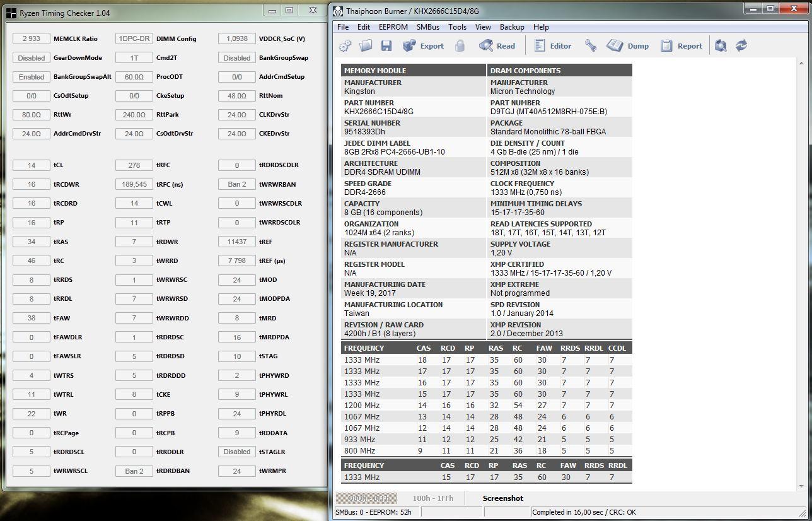Screen dimensions: 812x521
Task: Click the DIMM Config 1DPC-DR field
Action: pyautogui.click(x=134, y=38)
